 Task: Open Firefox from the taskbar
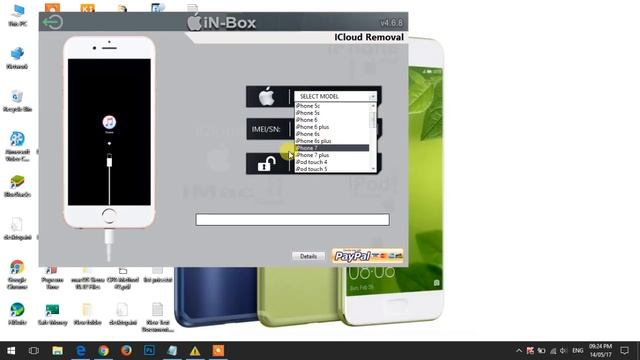pos(126,351)
